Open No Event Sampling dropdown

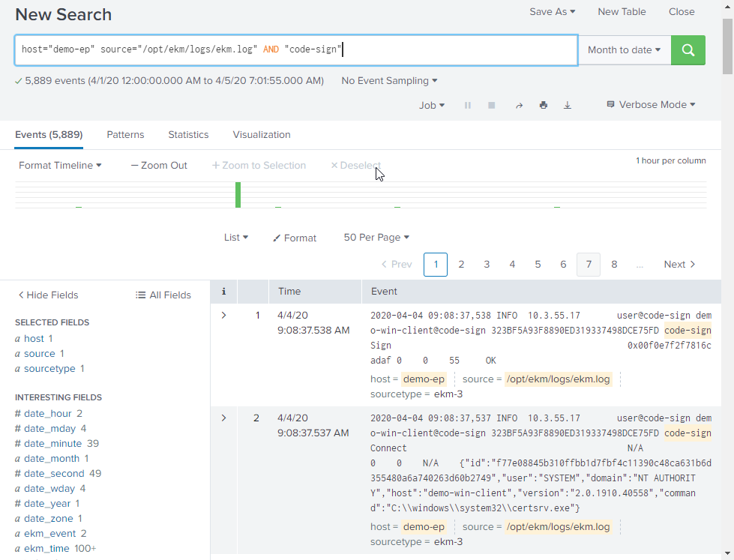(389, 80)
